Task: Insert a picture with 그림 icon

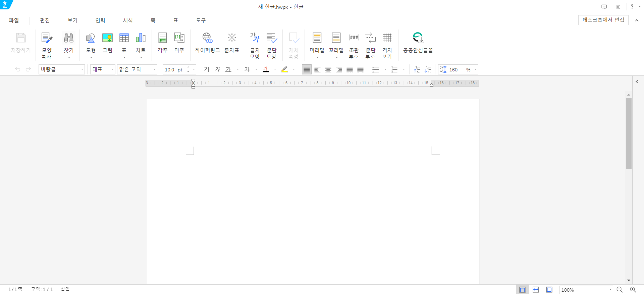Action: (107, 38)
